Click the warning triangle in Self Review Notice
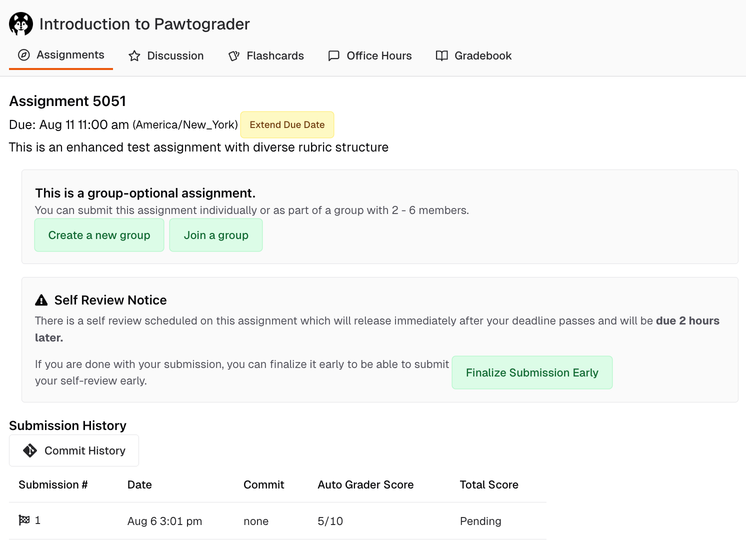Image resolution: width=746 pixels, height=560 pixels. coord(41,299)
